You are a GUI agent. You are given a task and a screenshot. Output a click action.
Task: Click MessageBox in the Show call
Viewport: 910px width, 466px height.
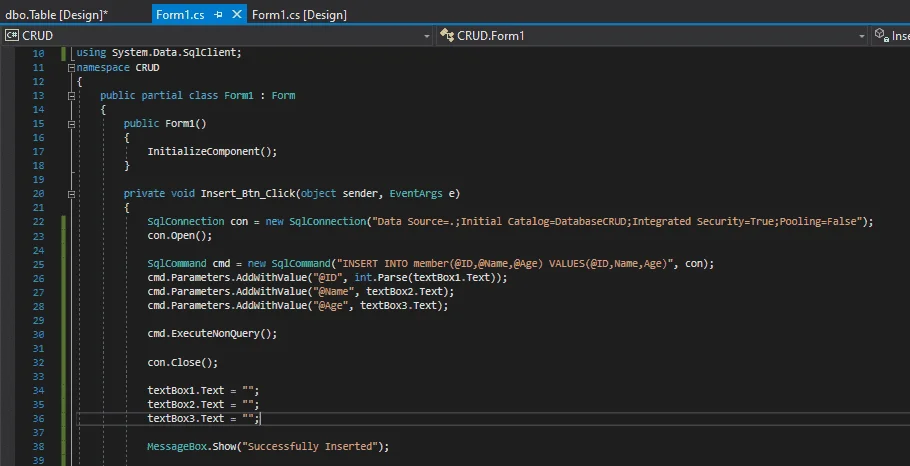click(177, 446)
